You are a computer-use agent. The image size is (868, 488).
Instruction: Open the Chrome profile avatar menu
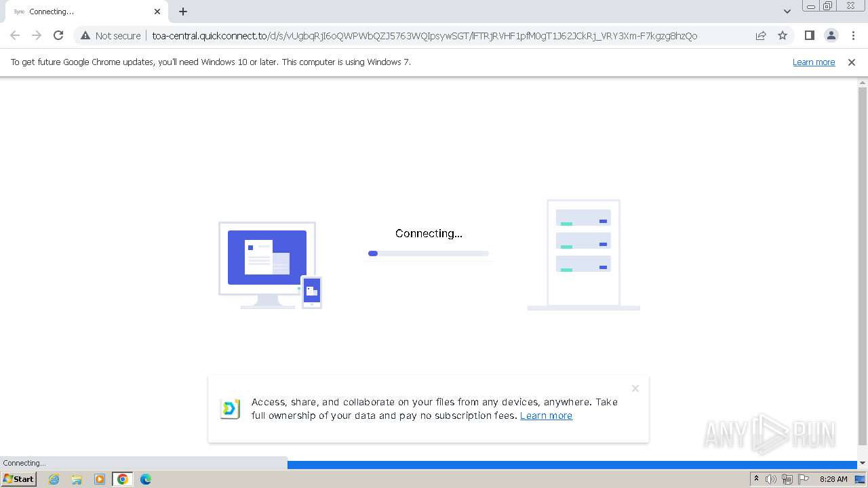pos(831,35)
